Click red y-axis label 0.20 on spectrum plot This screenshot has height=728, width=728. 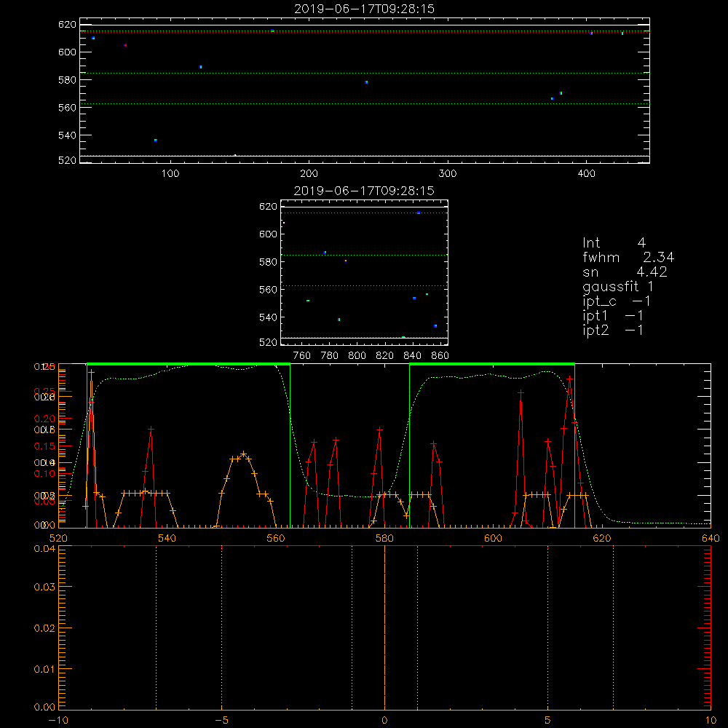point(44,419)
